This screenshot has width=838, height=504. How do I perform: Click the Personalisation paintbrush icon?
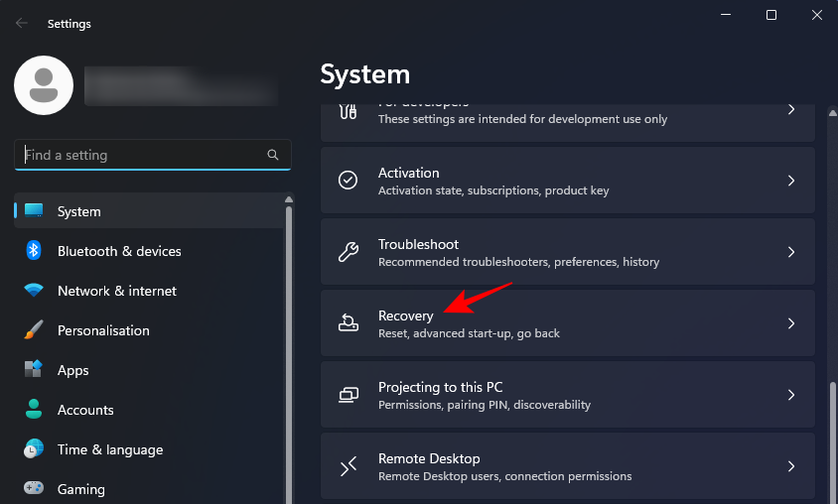(34, 330)
